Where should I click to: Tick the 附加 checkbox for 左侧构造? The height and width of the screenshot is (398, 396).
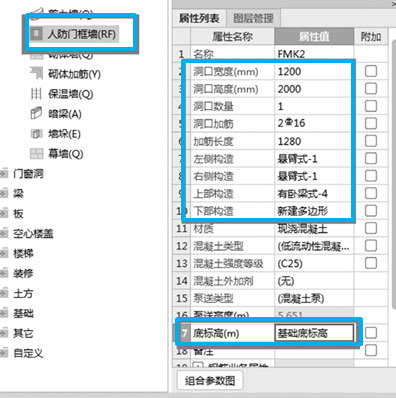click(x=371, y=158)
